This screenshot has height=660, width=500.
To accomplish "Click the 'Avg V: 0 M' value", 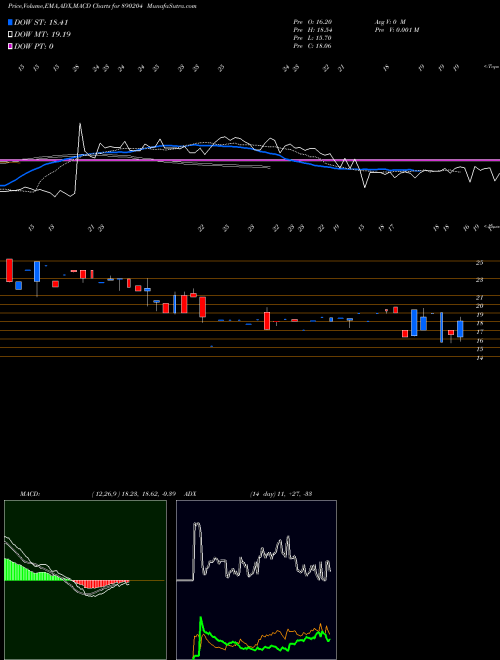I will [389, 21].
